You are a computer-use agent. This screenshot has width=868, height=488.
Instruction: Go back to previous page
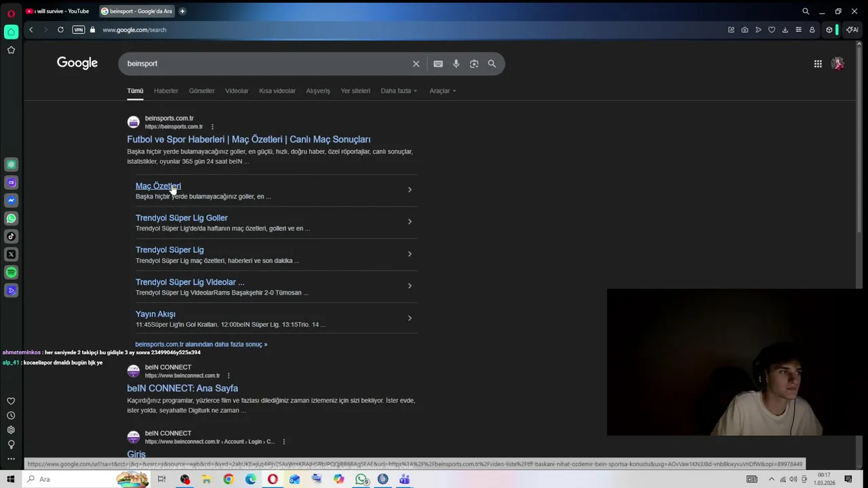(31, 30)
